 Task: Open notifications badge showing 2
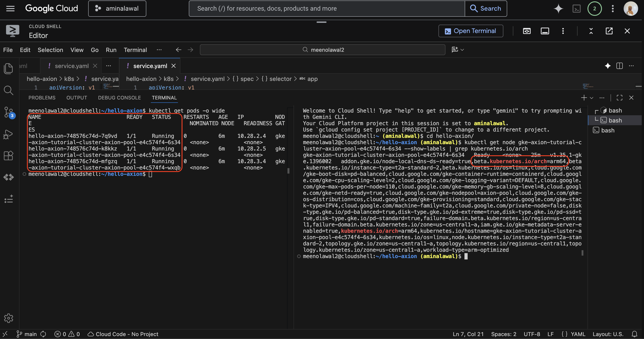tap(594, 9)
